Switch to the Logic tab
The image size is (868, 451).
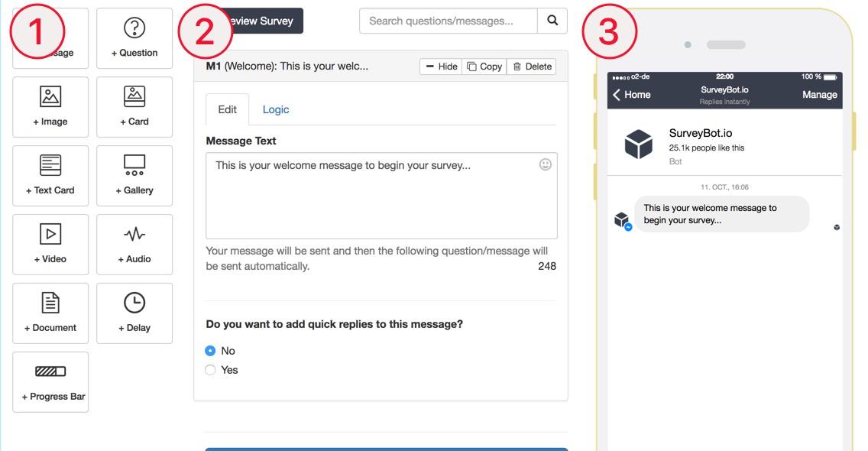pyautogui.click(x=276, y=109)
